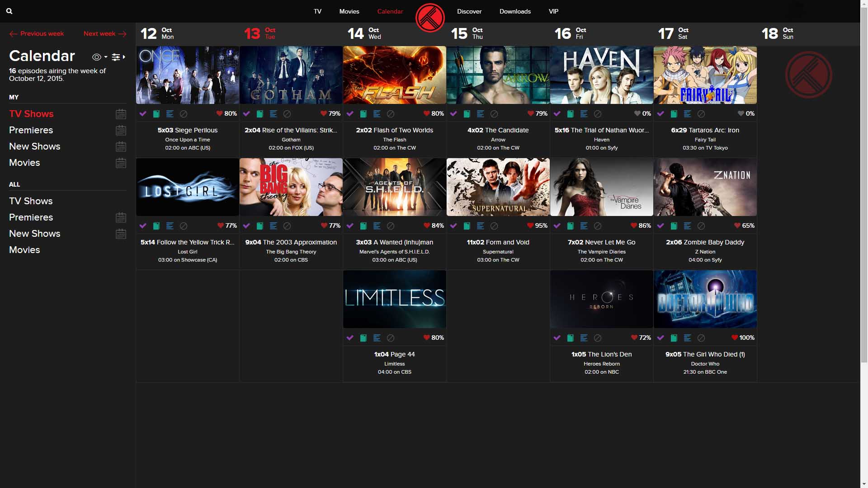The height and width of the screenshot is (488, 868).
Task: Open calendar icon beside My Movies
Action: pyautogui.click(x=121, y=163)
